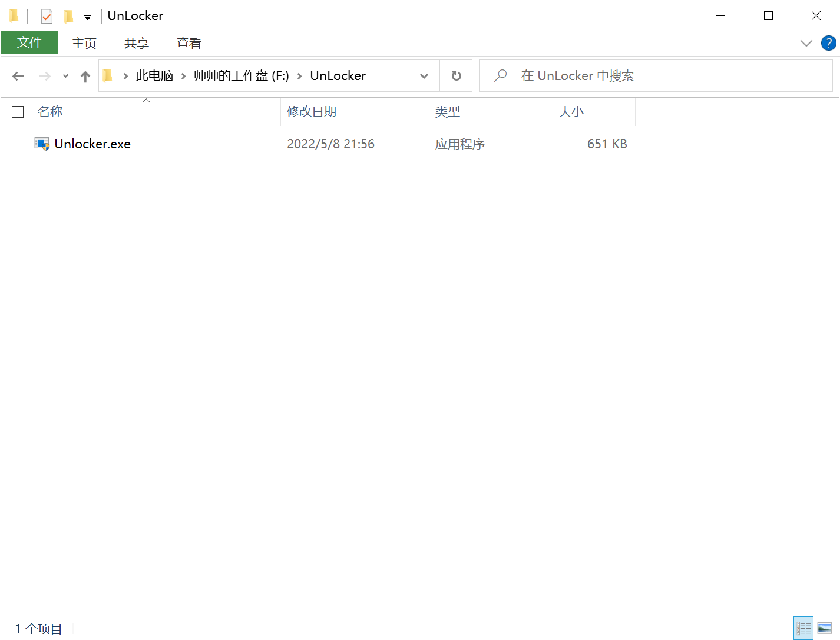
Task: Go back with the back arrow
Action: (x=18, y=76)
